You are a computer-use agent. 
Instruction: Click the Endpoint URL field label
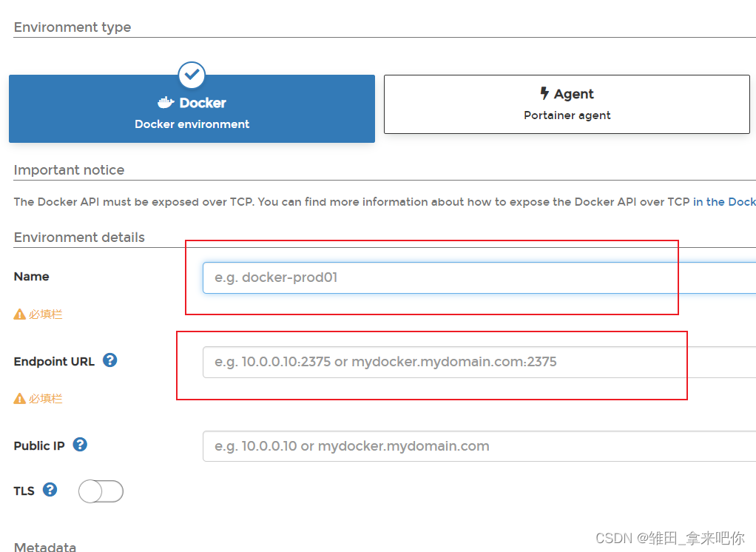54,362
